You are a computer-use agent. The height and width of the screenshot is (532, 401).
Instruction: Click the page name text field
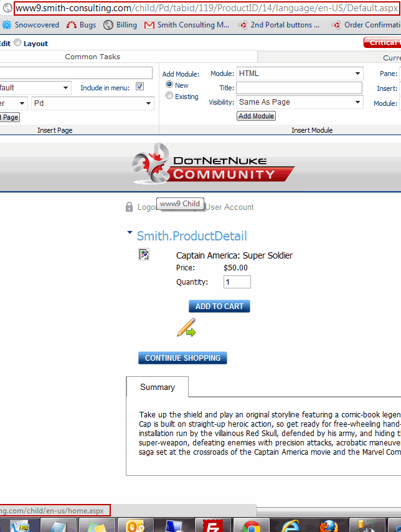[x=76, y=73]
